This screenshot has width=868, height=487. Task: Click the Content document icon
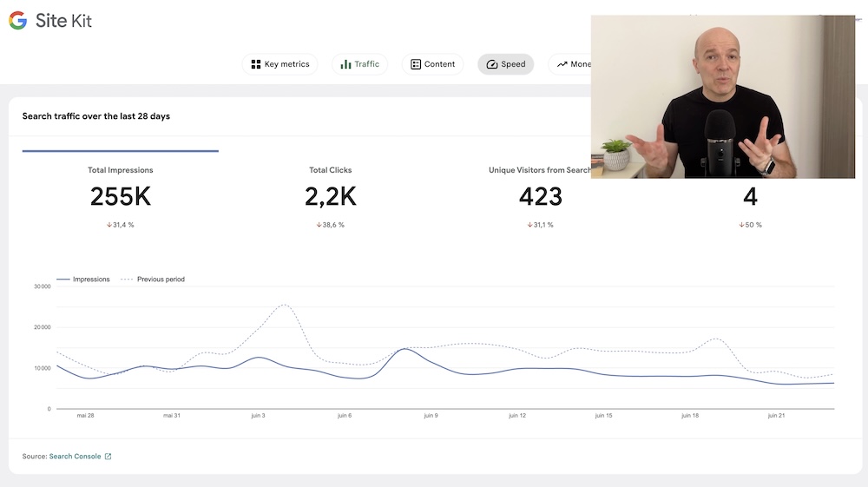pyautogui.click(x=416, y=64)
